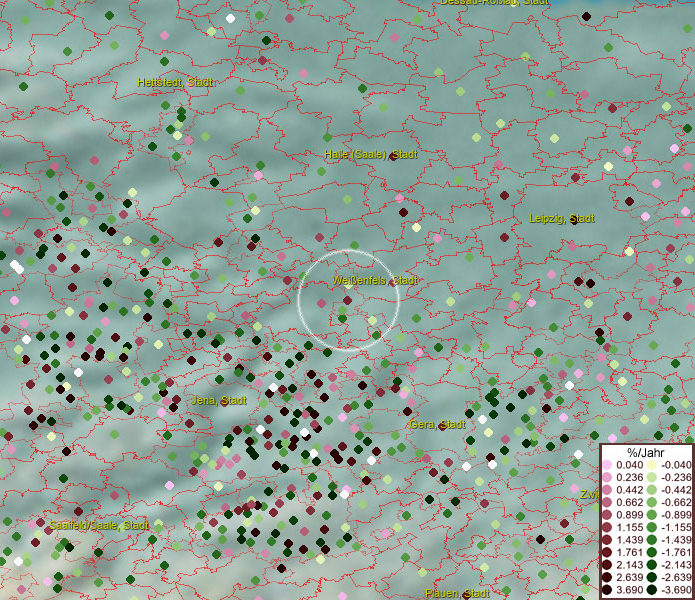Click the -1.761 legend value text
The image size is (695, 600).
point(676,553)
